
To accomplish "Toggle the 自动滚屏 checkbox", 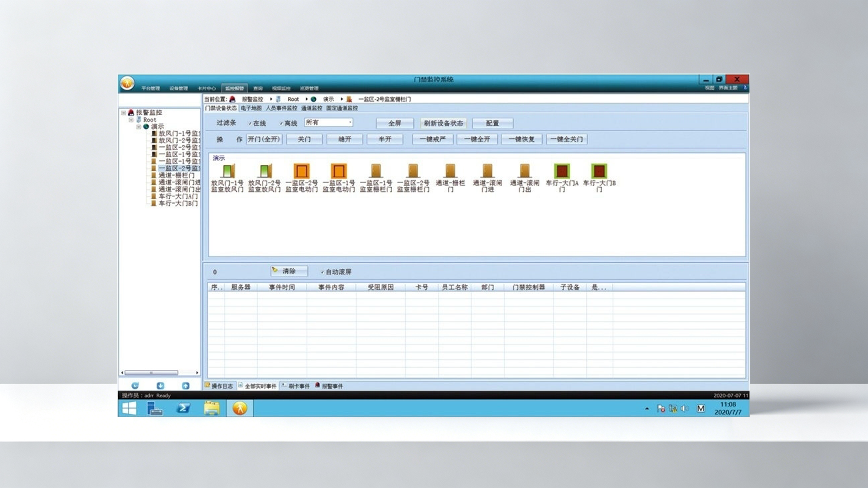I will 322,272.
